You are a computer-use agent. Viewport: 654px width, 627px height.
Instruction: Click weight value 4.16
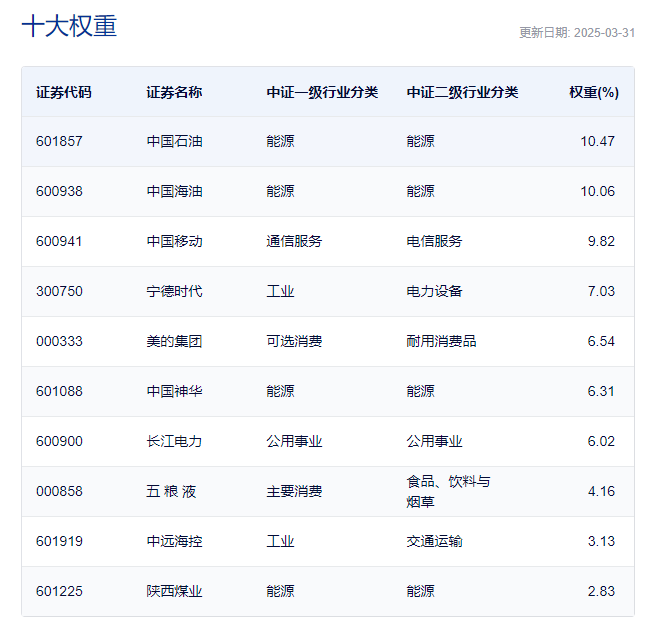[601, 491]
